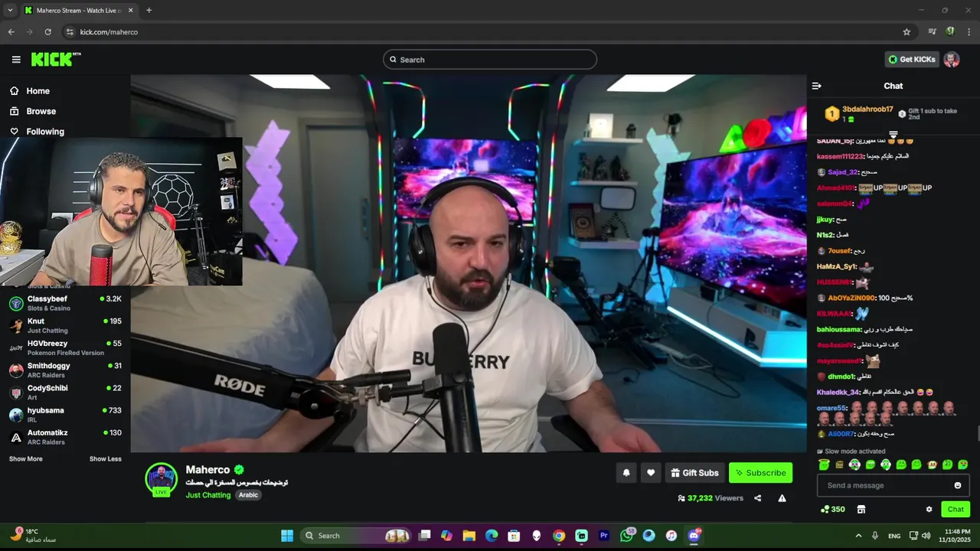The width and height of the screenshot is (980, 551).
Task: Show hidden system tray icons
Action: click(858, 536)
